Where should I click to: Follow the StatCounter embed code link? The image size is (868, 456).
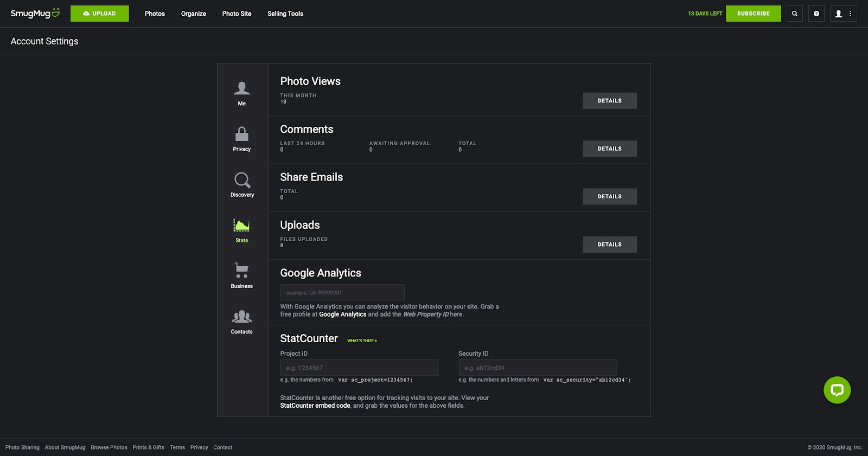tap(315, 406)
